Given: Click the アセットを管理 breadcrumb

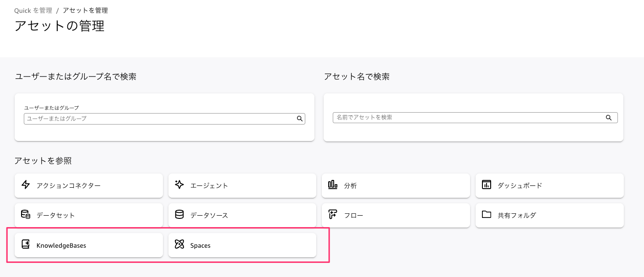Looking at the screenshot, I should (x=85, y=10).
